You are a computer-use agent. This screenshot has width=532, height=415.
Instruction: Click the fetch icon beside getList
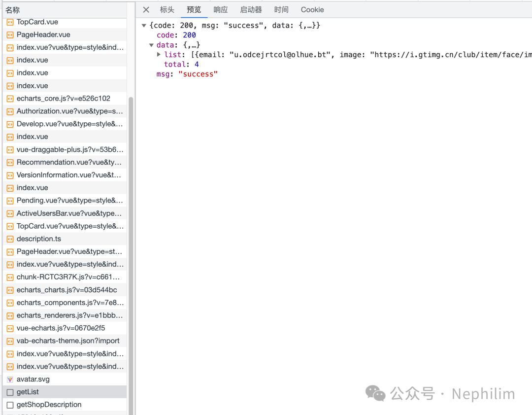[x=10, y=392]
